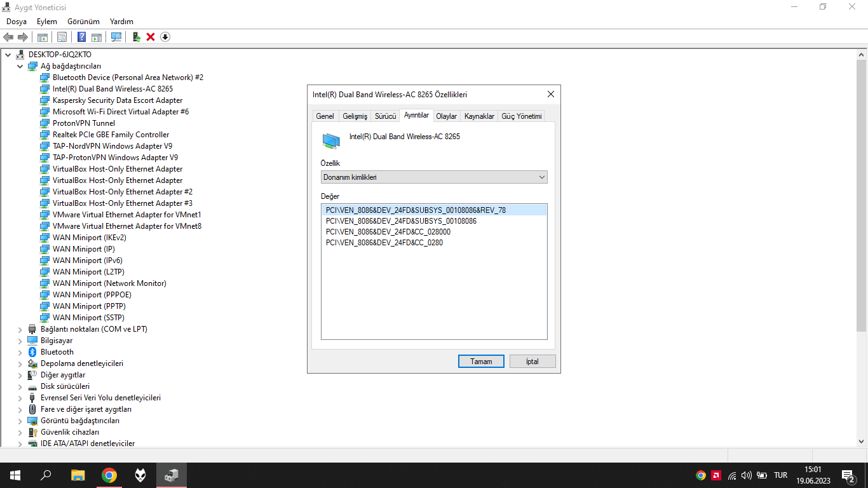Switch to the Güç Yönetimi tab
The width and height of the screenshot is (868, 488).
coord(522,116)
